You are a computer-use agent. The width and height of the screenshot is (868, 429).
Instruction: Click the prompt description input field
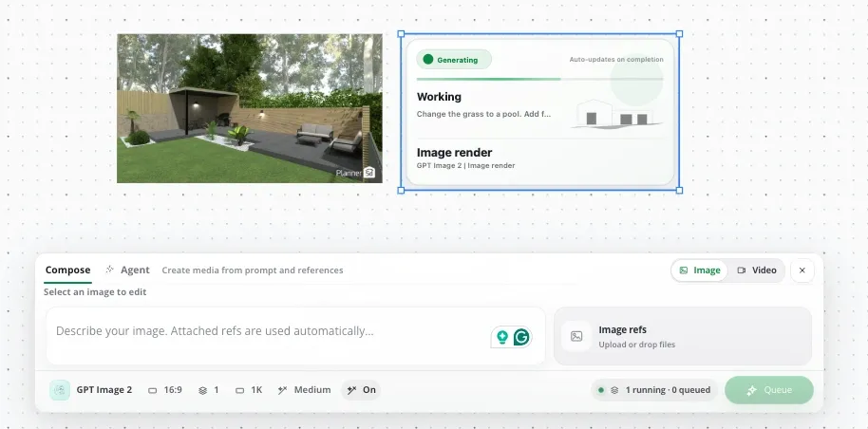click(295, 336)
